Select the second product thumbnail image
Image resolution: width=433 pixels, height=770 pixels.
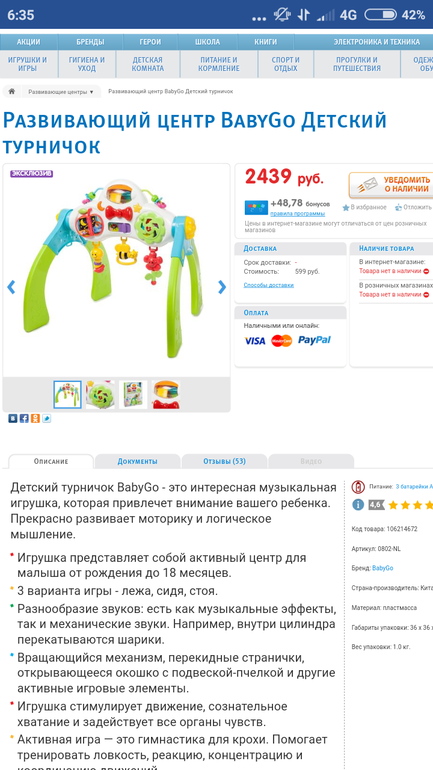(x=100, y=394)
